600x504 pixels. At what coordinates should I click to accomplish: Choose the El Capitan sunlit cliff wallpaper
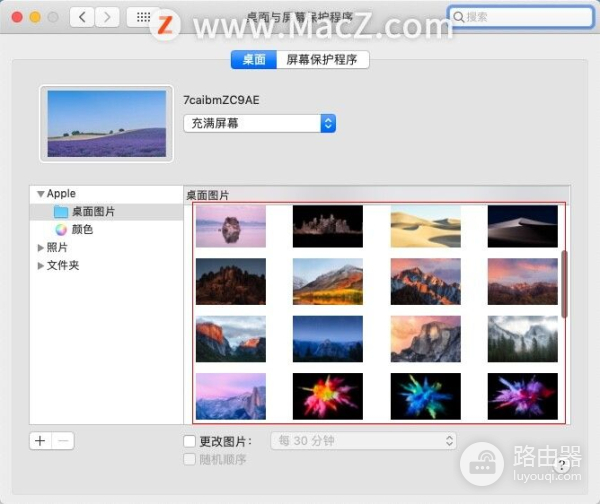tap(231, 339)
